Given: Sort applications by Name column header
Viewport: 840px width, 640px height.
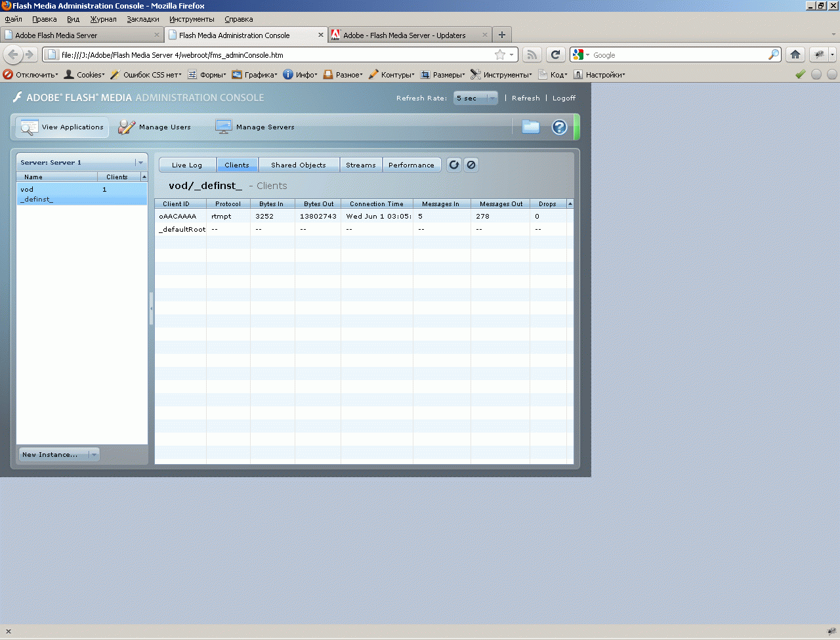Looking at the screenshot, I should pyautogui.click(x=56, y=177).
